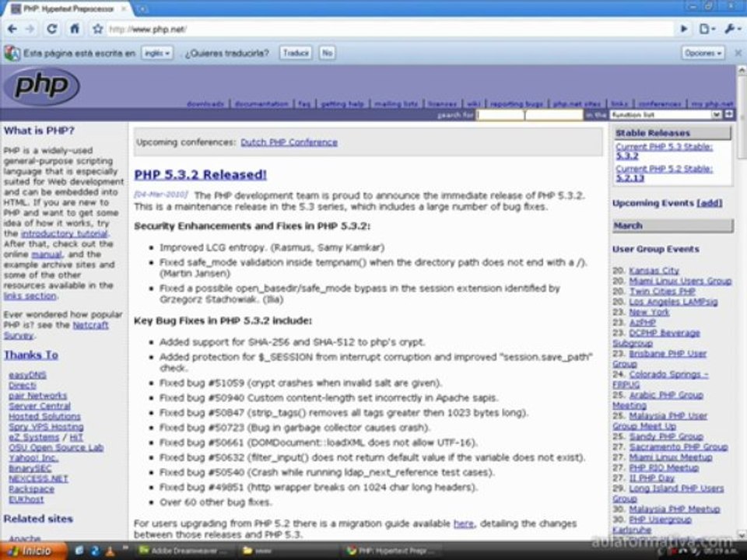Click the go arrow beside the address bar
747x560 pixels.
[684, 29]
